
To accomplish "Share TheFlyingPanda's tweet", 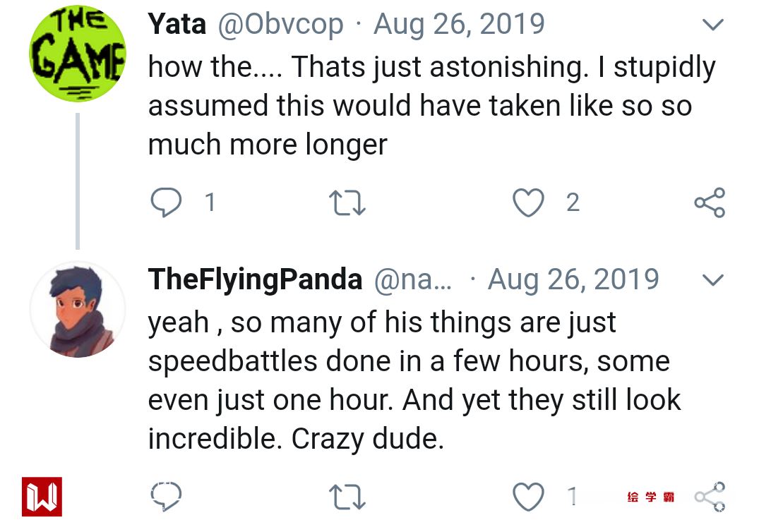I will (710, 497).
